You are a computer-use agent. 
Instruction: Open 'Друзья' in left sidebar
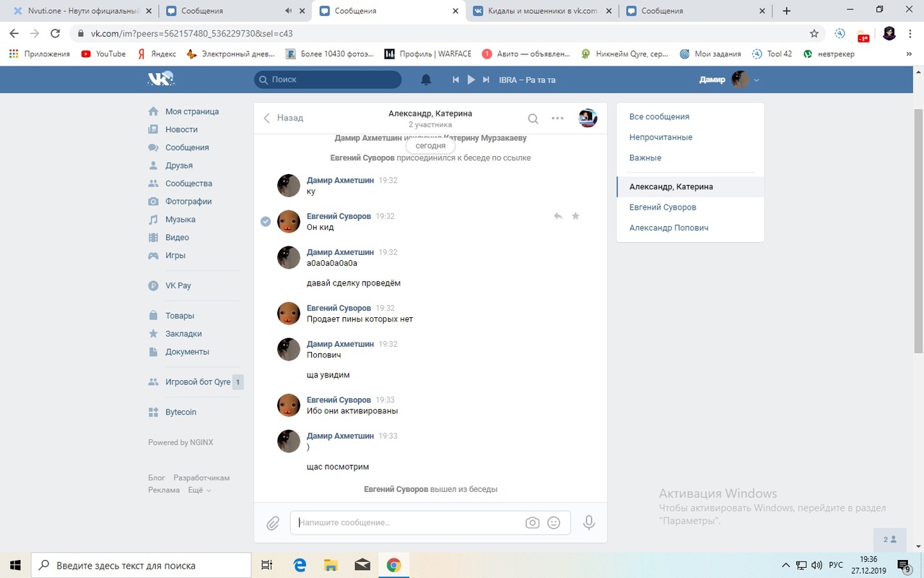178,165
